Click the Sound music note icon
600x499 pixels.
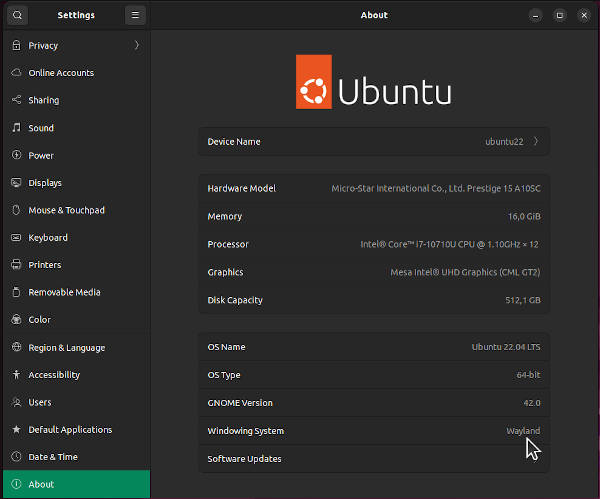(x=16, y=127)
